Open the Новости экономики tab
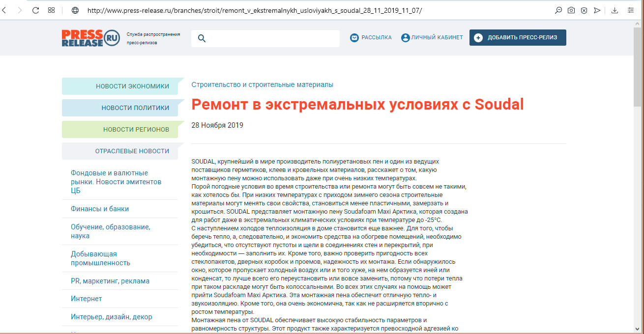The height and width of the screenshot is (334, 644). coord(120,86)
